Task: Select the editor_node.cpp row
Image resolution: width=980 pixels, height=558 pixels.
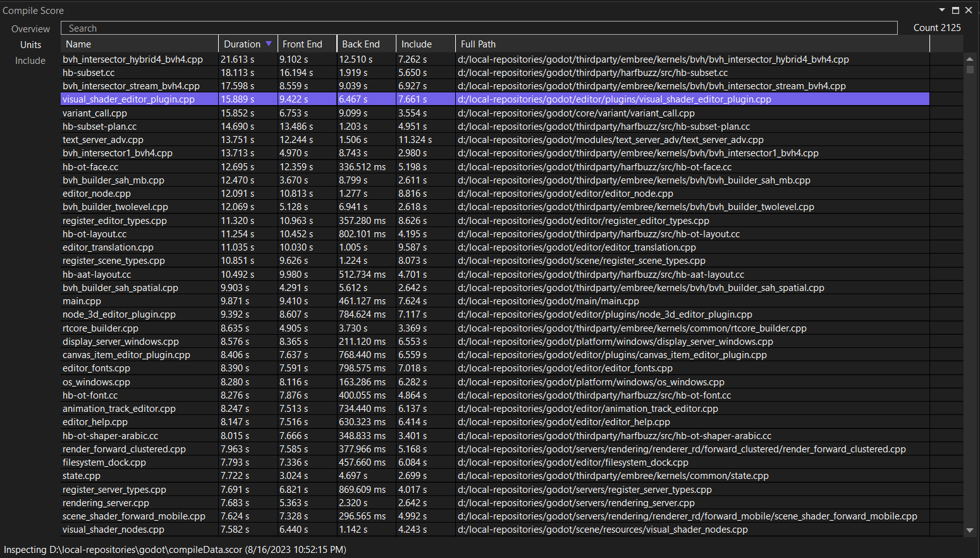Action: 495,194
